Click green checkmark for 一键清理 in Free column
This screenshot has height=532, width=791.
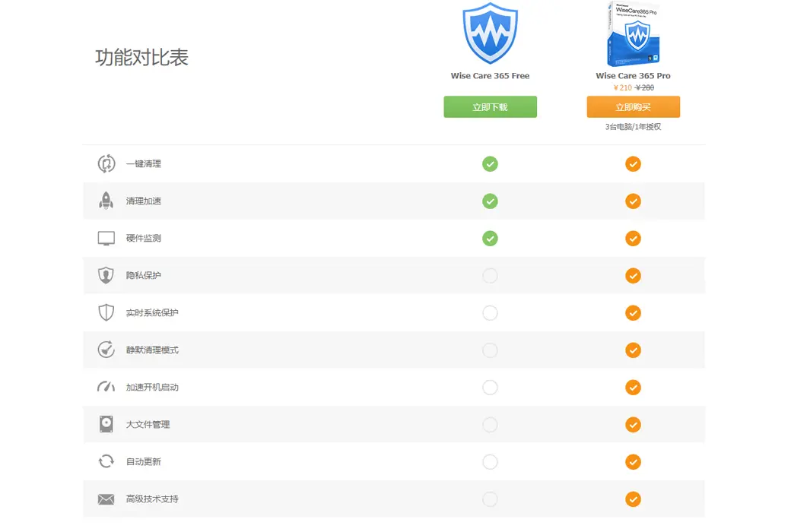click(490, 164)
